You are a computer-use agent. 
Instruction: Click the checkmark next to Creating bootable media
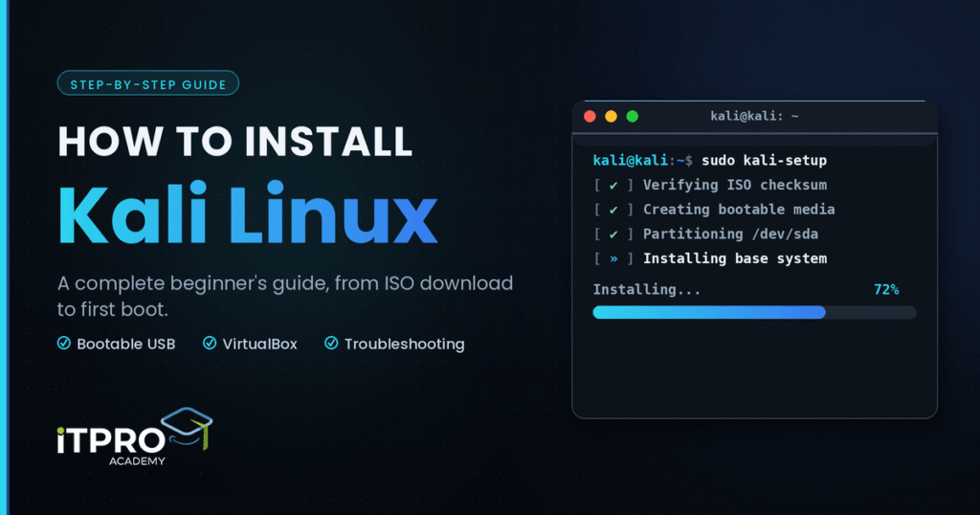pyautogui.click(x=613, y=210)
